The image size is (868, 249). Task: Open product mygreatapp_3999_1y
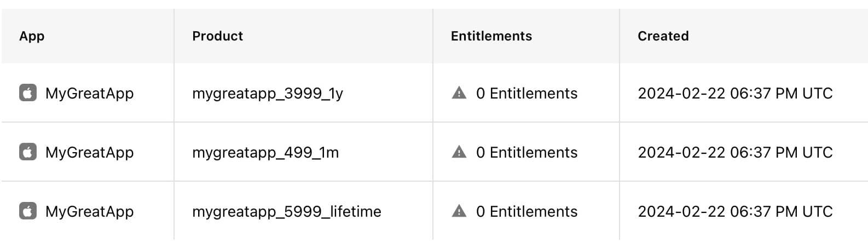(x=268, y=94)
